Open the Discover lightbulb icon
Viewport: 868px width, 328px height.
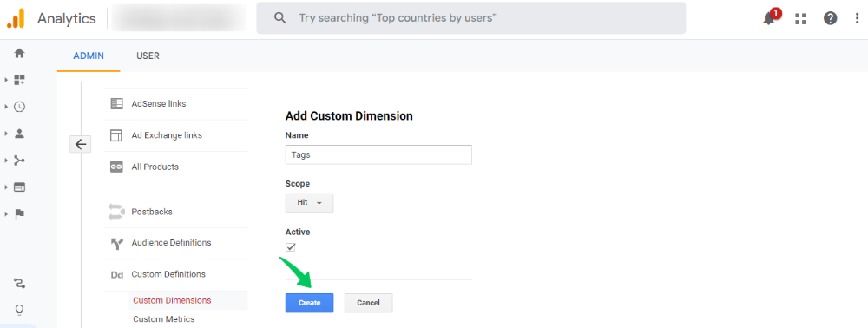click(19, 309)
